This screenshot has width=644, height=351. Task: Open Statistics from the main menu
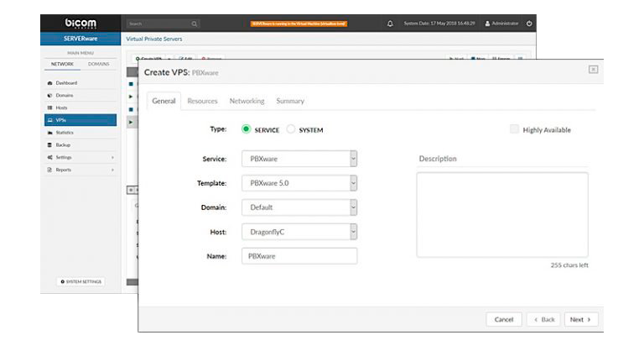pyautogui.click(x=80, y=133)
